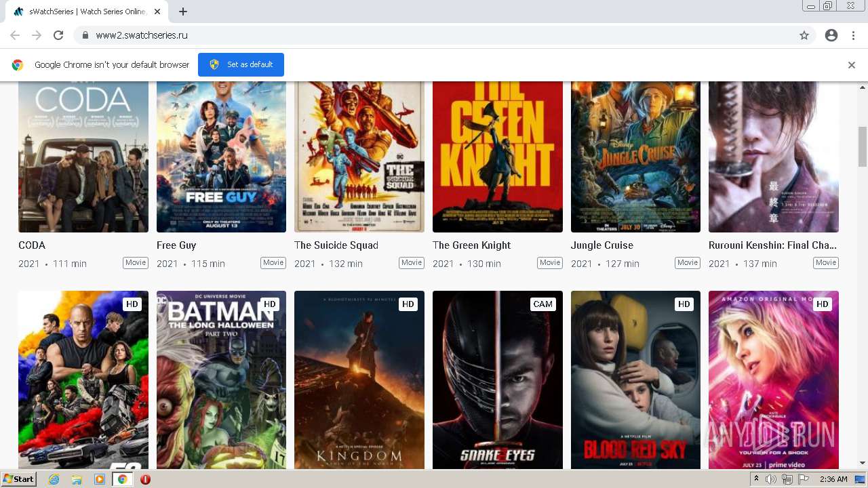Click the Free Guy title link
The width and height of the screenshot is (868, 488).
176,245
